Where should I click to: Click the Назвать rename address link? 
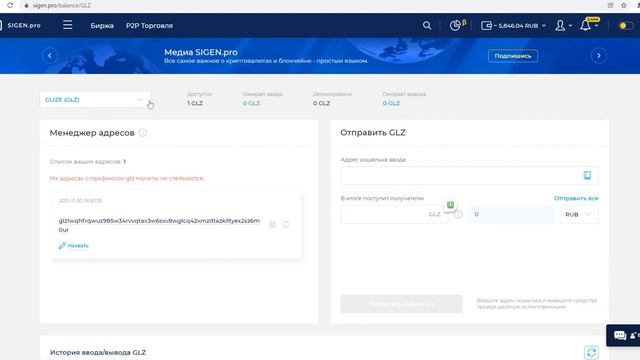[73, 245]
